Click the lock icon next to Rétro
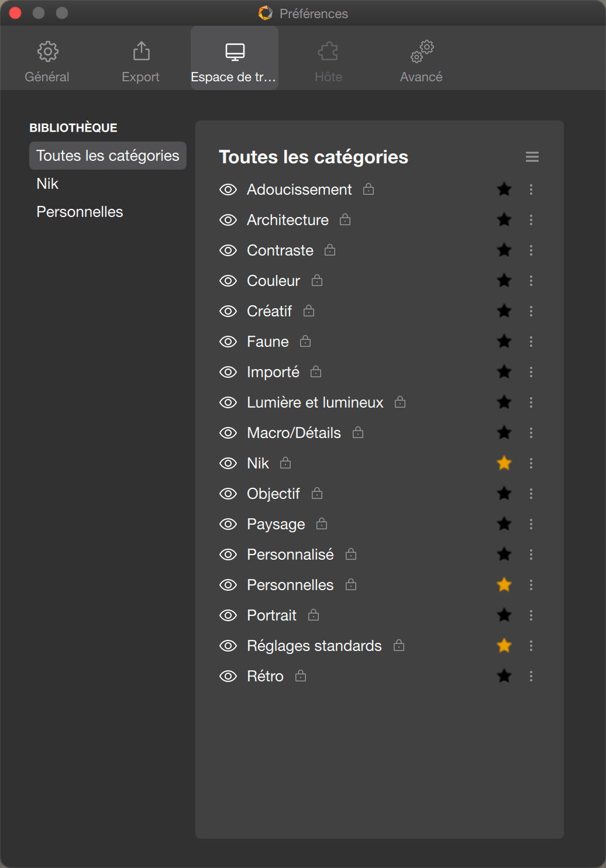 pyautogui.click(x=301, y=676)
